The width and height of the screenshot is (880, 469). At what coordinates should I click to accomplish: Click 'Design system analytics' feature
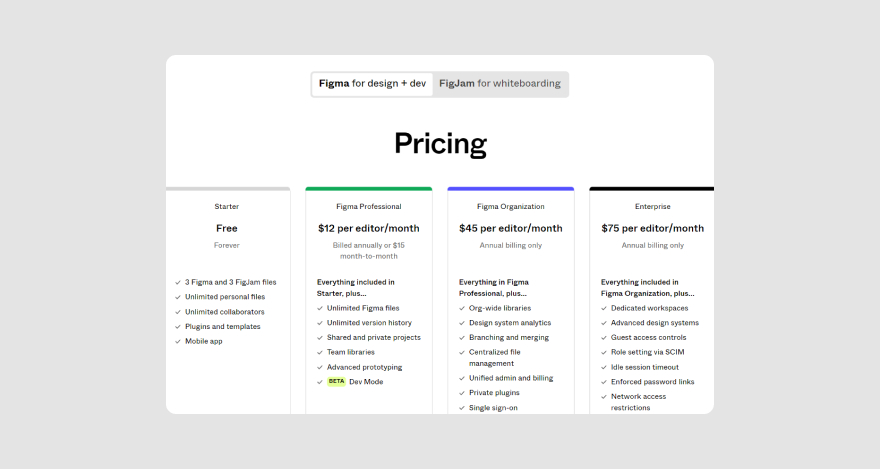pyautogui.click(x=510, y=323)
